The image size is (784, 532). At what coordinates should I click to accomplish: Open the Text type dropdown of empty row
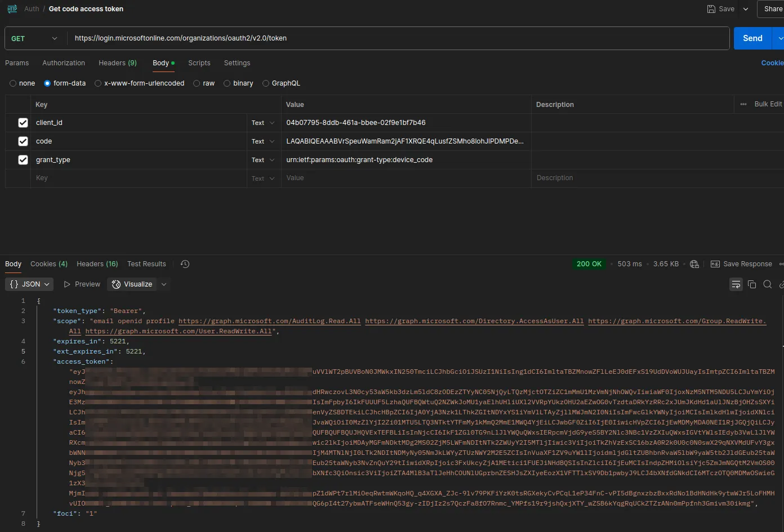(x=263, y=178)
